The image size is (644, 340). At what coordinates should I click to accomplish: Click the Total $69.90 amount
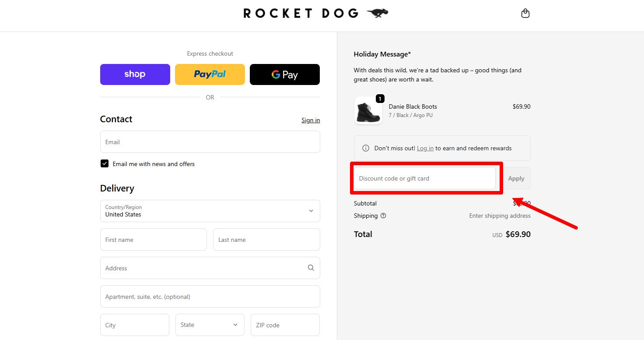[x=518, y=234]
